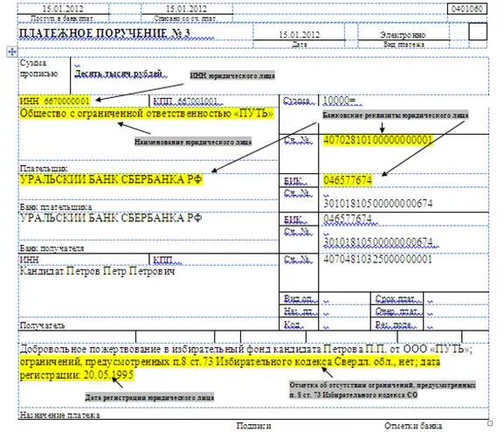504x432 pixels.
Task: Click the empty square box beside Электронно
Action: [478, 31]
